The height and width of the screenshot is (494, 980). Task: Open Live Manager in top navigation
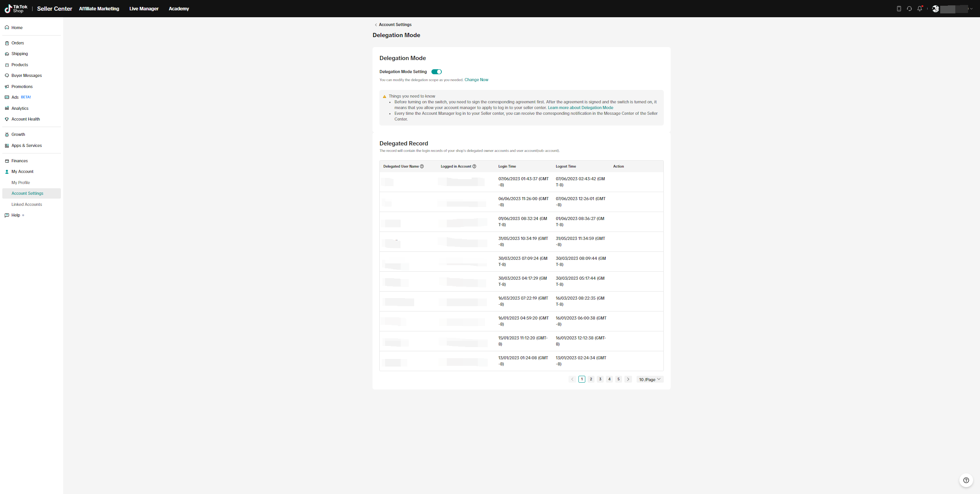pos(144,8)
